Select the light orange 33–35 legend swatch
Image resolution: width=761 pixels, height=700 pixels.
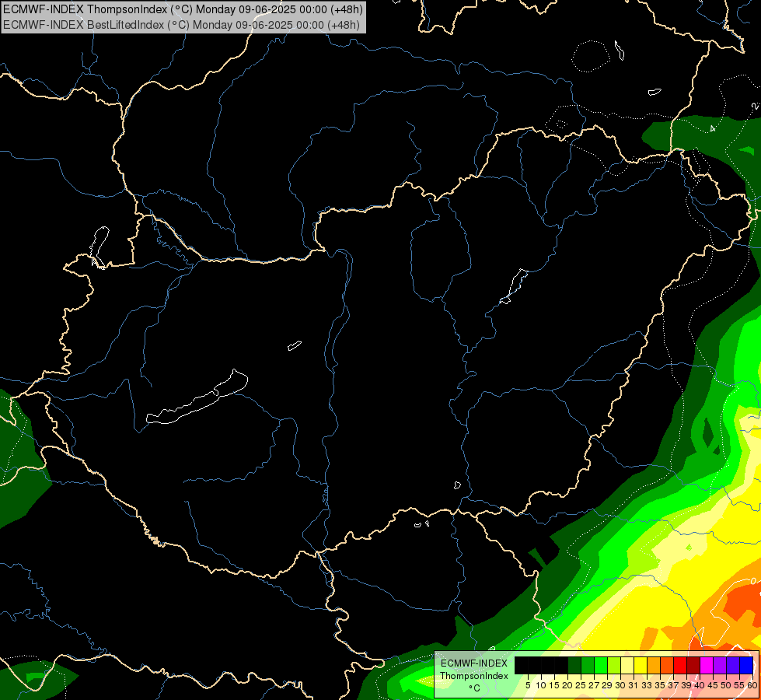pos(654,665)
